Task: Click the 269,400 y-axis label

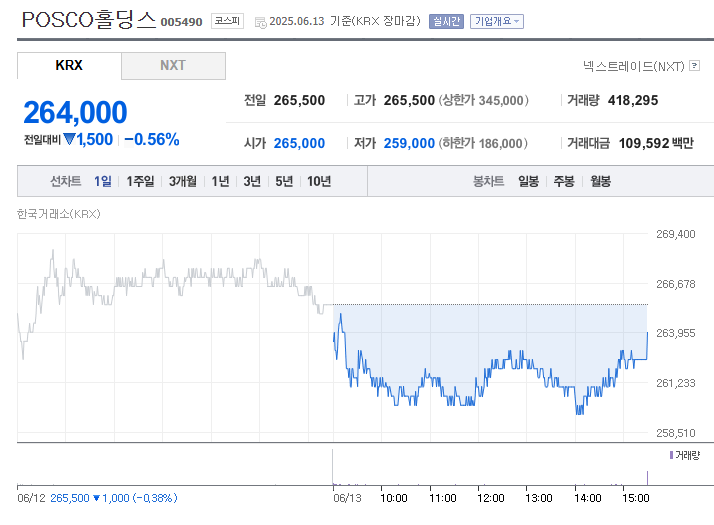Action: [676, 234]
